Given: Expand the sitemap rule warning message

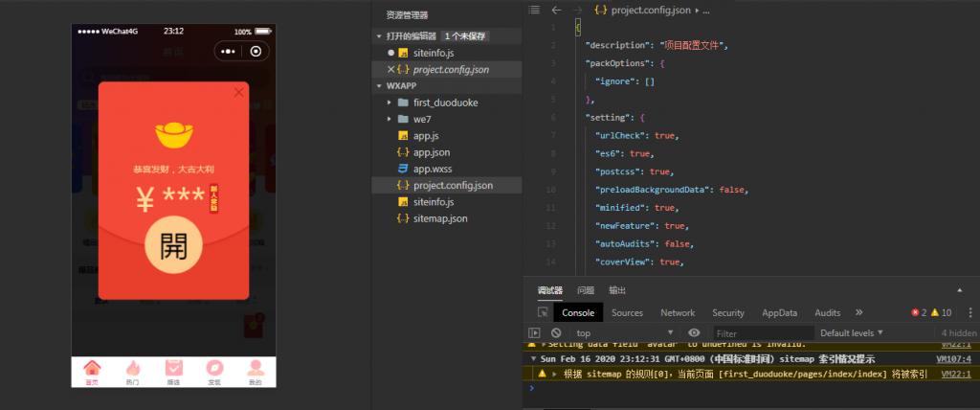Looking at the screenshot, I should 556,374.
